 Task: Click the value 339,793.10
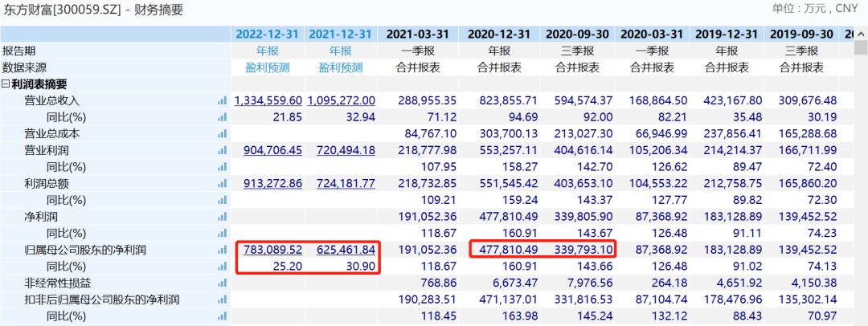click(583, 251)
